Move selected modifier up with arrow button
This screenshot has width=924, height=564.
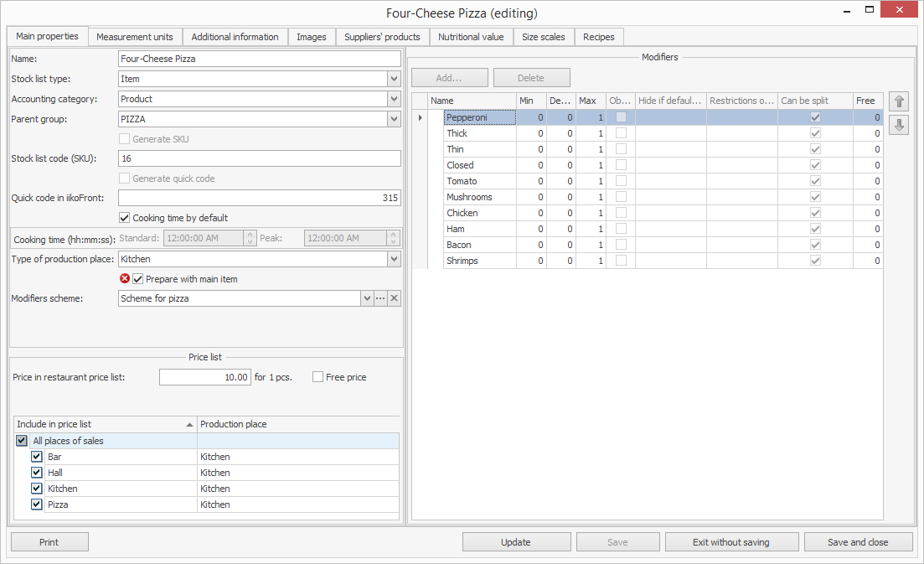pos(900,101)
